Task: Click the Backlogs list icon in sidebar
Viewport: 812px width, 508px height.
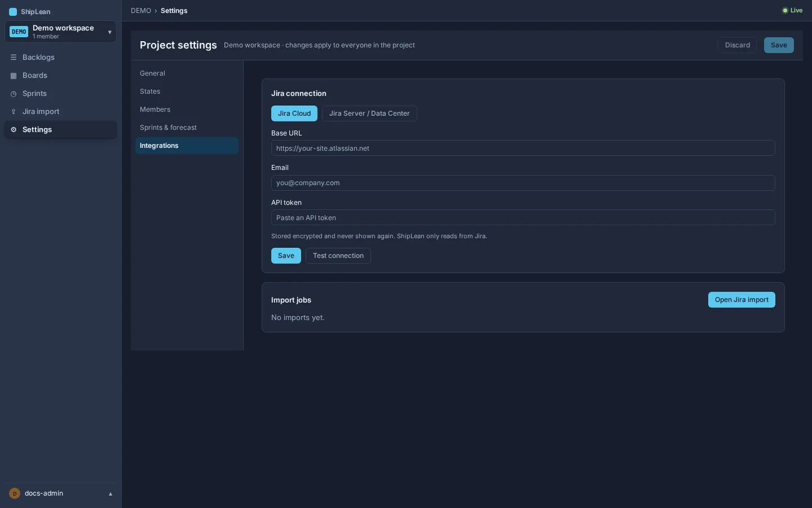Action: tap(14, 58)
